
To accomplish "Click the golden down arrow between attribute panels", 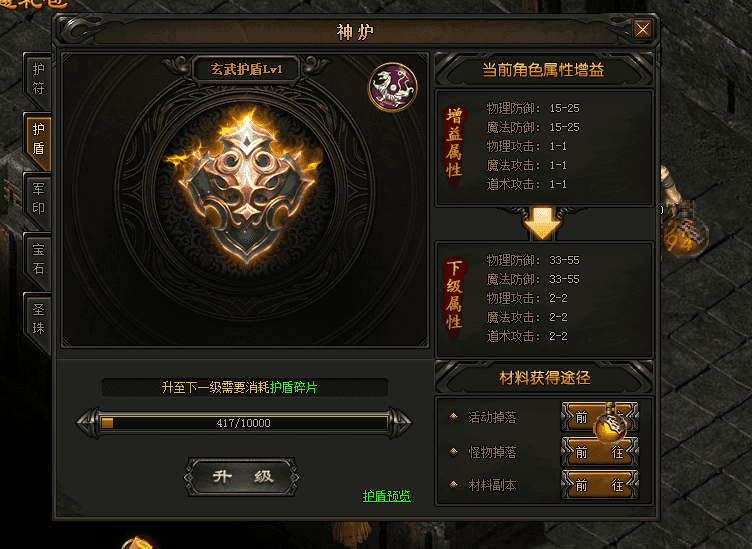I will pyautogui.click(x=542, y=223).
